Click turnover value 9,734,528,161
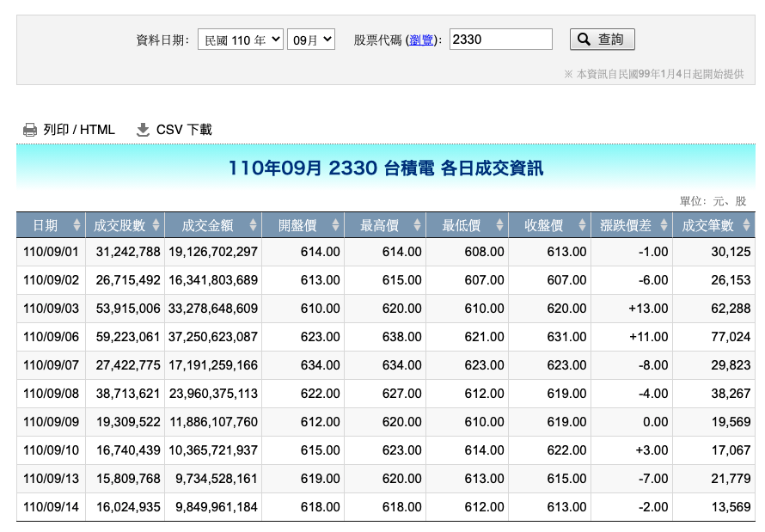 pos(216,479)
